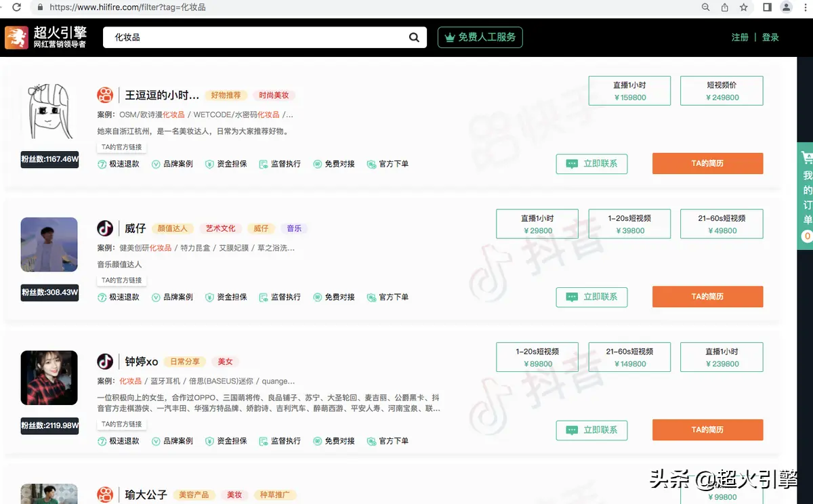Select 直播1小时 ¥159800 price box

(629, 91)
